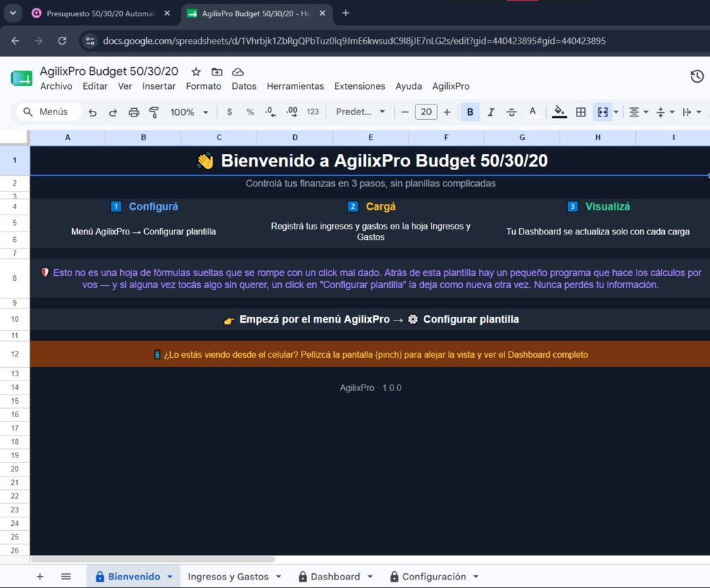Screen dimensions: 710x588
Task: Click the Undo arrow in the toolbar
Action: click(93, 112)
